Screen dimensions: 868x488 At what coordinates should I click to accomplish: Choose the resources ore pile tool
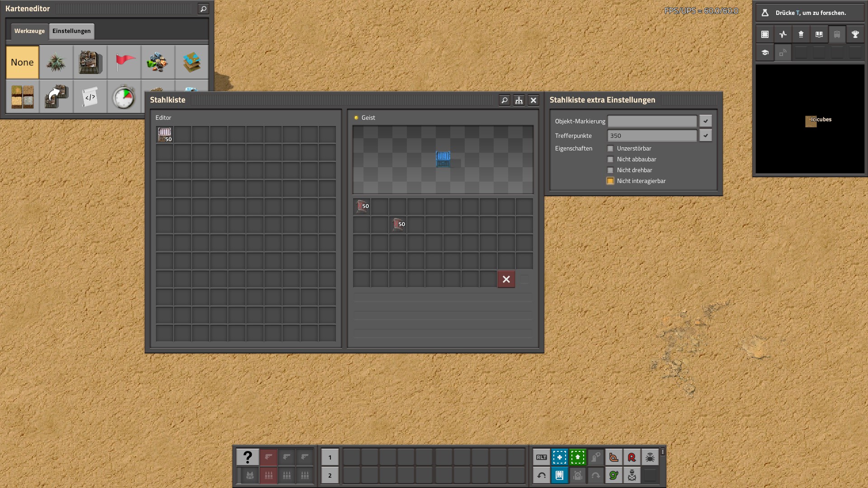coord(158,62)
